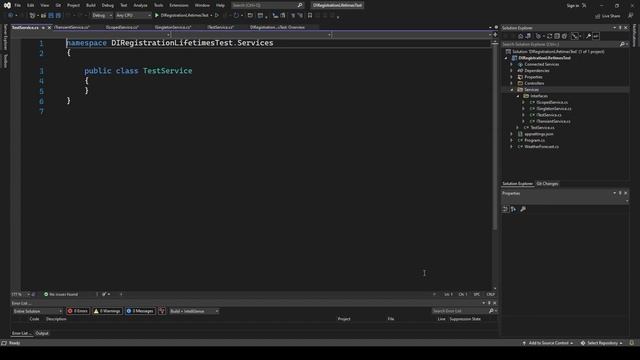The image size is (640, 360).
Task: Click Select Repository in status bar
Action: click(x=602, y=343)
